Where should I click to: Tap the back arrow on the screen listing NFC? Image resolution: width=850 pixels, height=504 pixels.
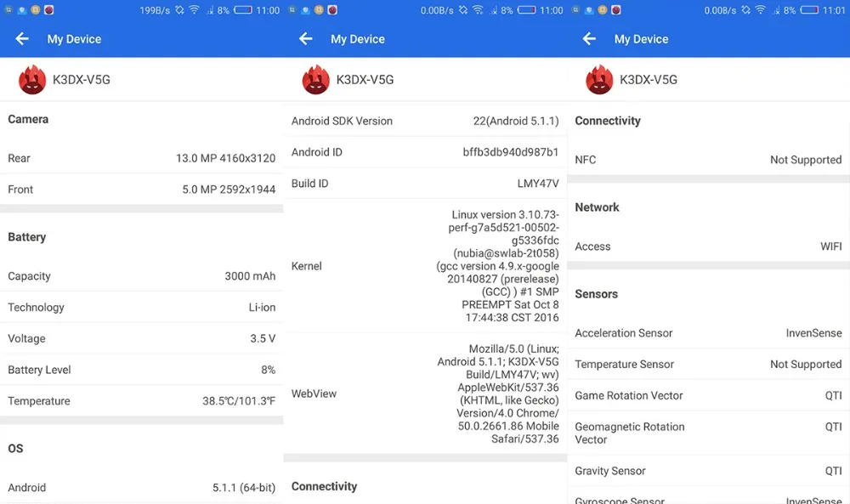tap(589, 38)
